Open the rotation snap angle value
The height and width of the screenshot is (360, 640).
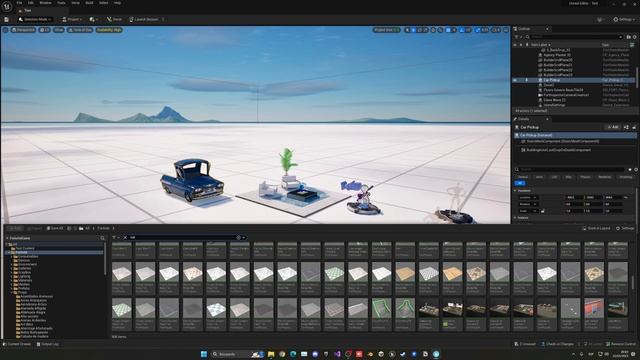click(468, 30)
